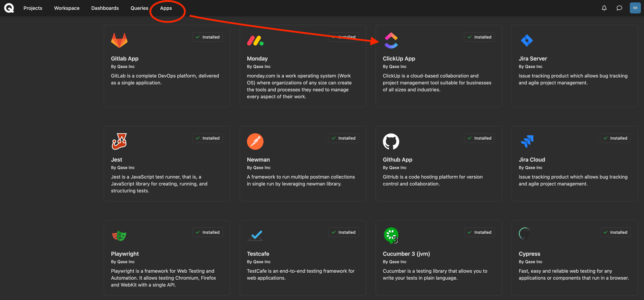The image size is (644, 300).
Task: Click the Cucumber green logo
Action: (x=391, y=235)
